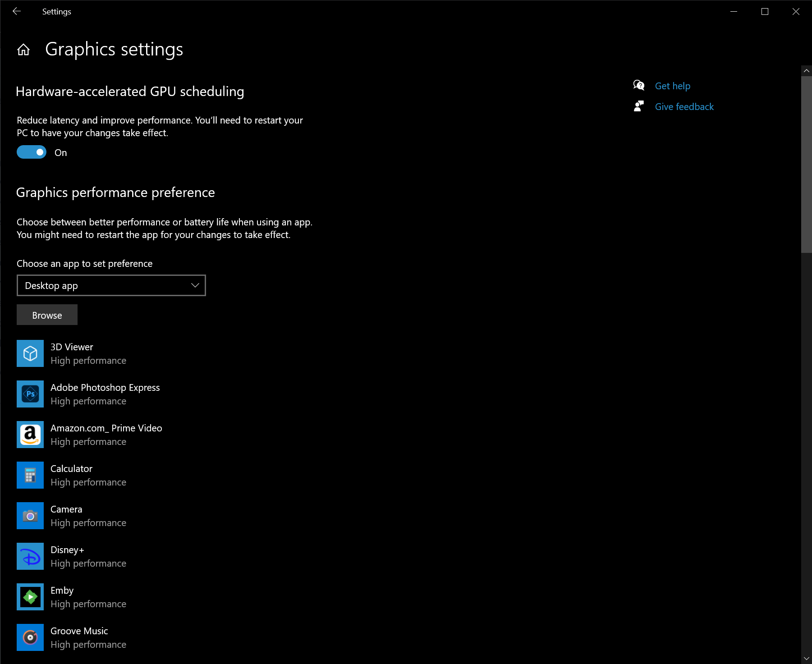Select the Groove Music list entry name
Screen dimensions: 812x664
(79, 631)
